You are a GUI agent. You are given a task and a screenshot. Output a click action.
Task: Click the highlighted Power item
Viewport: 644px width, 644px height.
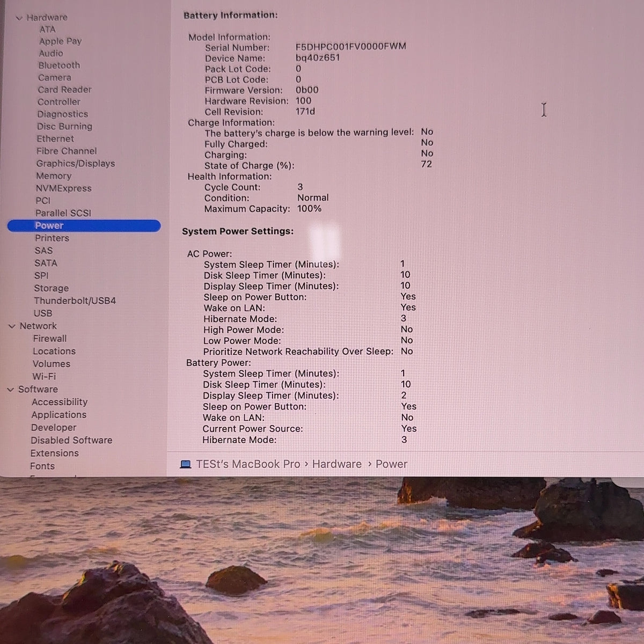tap(84, 226)
